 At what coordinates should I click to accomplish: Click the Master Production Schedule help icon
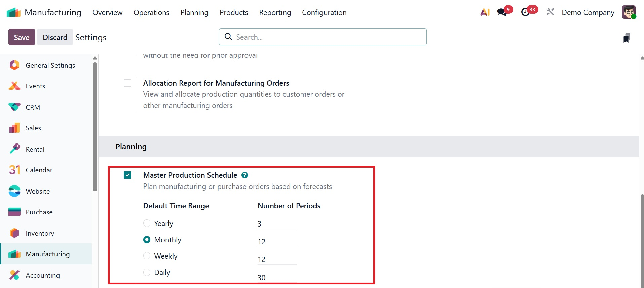click(x=245, y=175)
